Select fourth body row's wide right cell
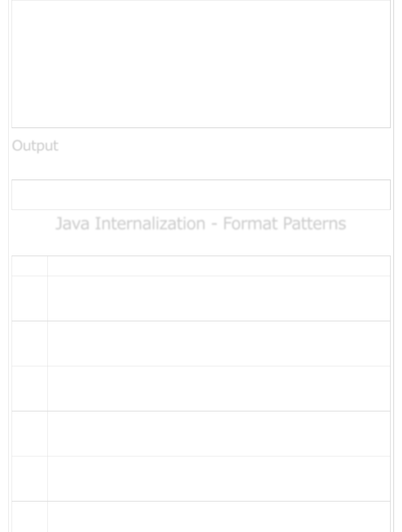 219,434
